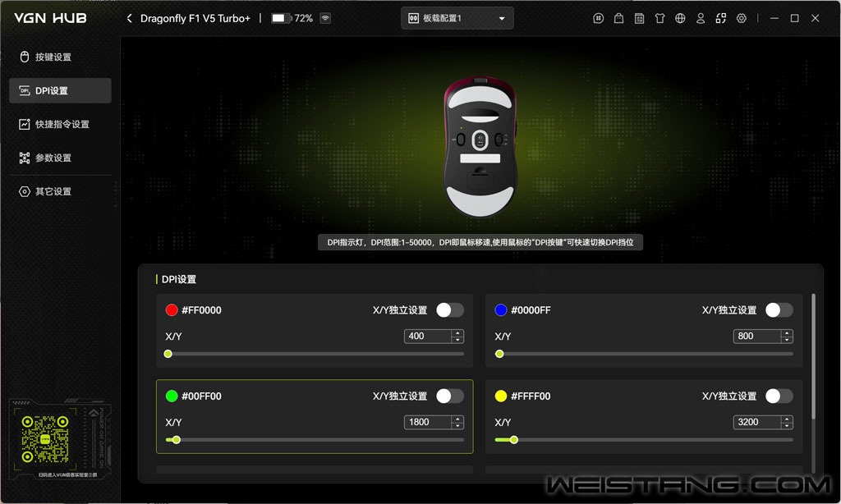Open the T-shirt skin theme icon
Screen dimensions: 841x504
(659, 18)
